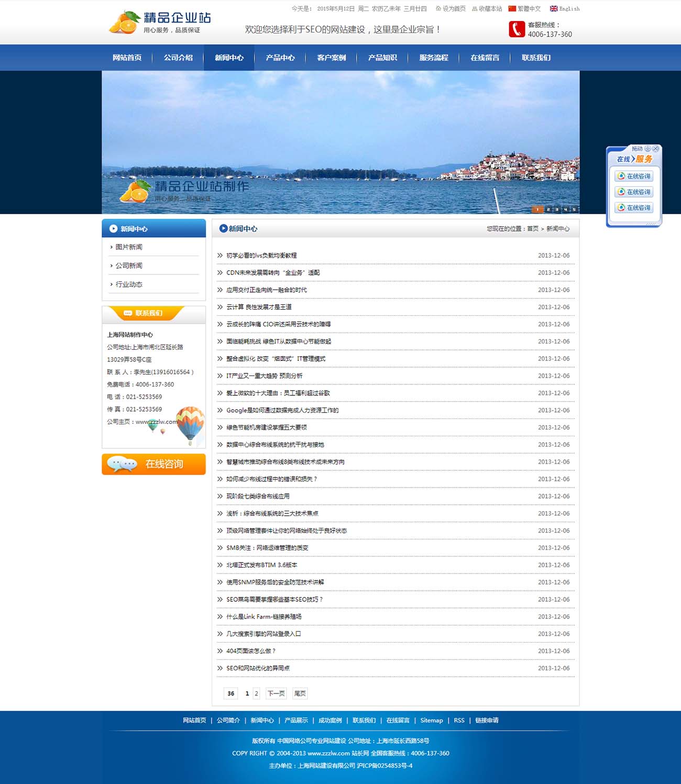Open the article 现阶段七类综合布线应用
The height and width of the screenshot is (784, 681).
(258, 496)
